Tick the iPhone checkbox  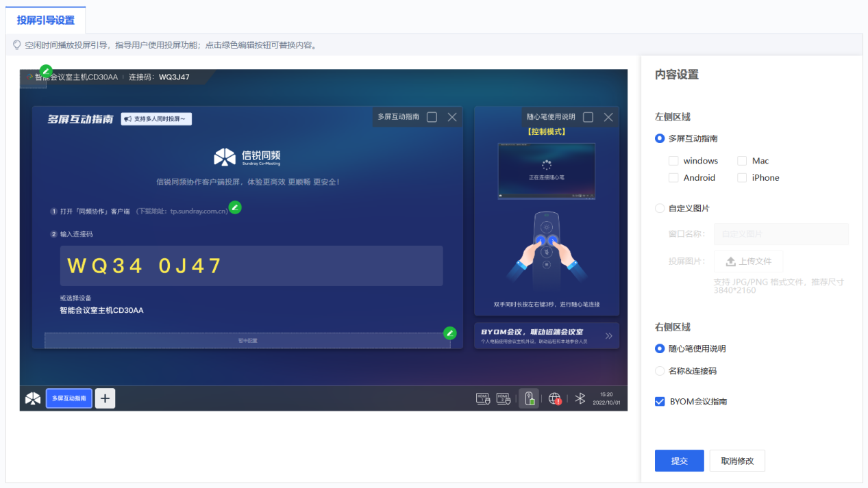(x=742, y=178)
